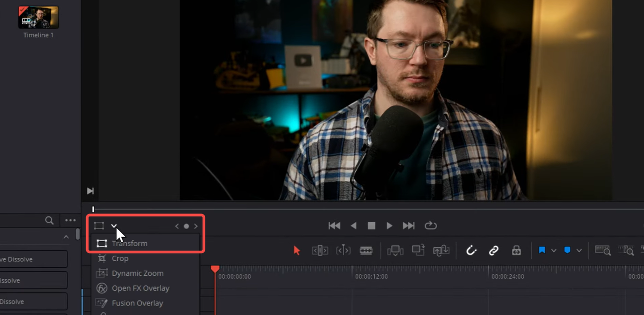Toggle the keyframe dot button

pos(186,226)
